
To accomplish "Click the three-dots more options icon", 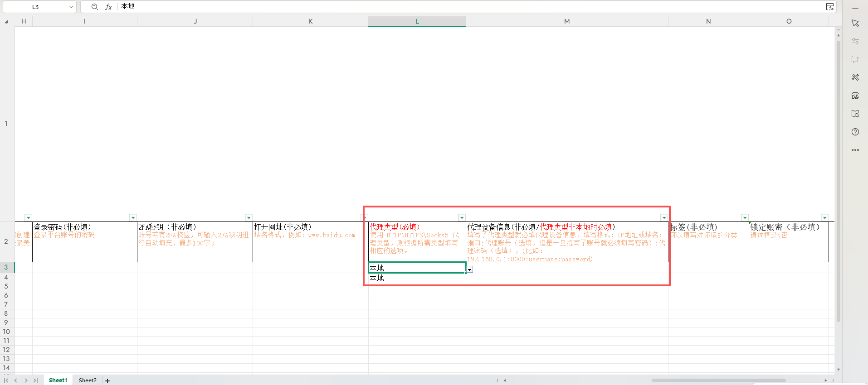I will point(855,150).
